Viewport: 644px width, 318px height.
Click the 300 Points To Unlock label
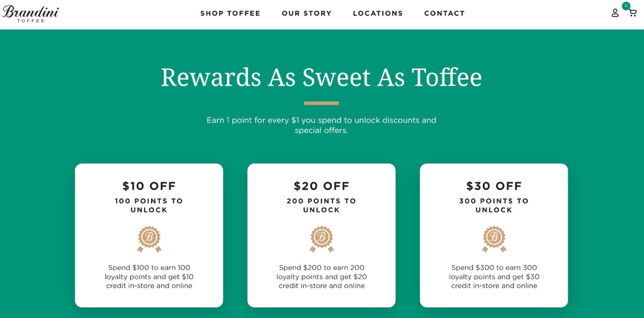(x=494, y=205)
